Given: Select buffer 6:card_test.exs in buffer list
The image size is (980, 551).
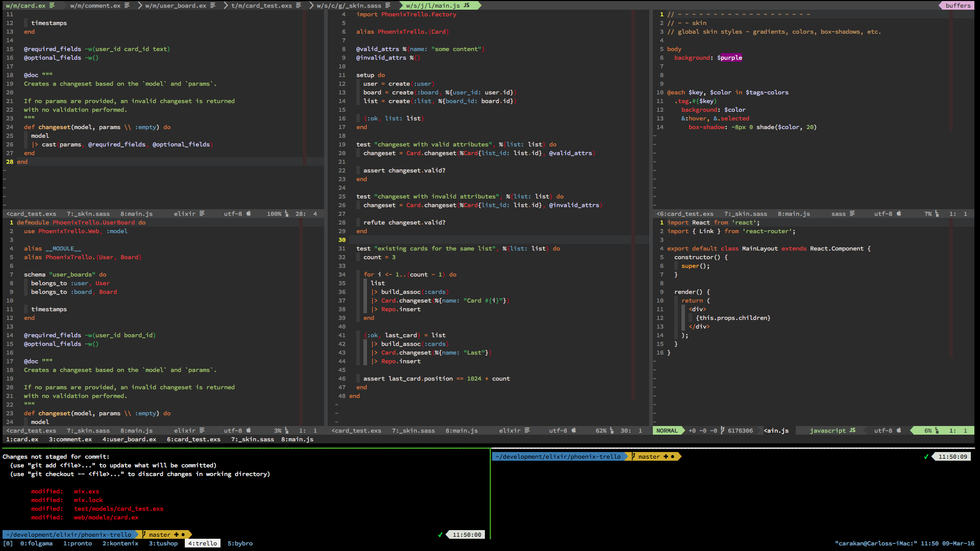Looking at the screenshot, I should 193,439.
